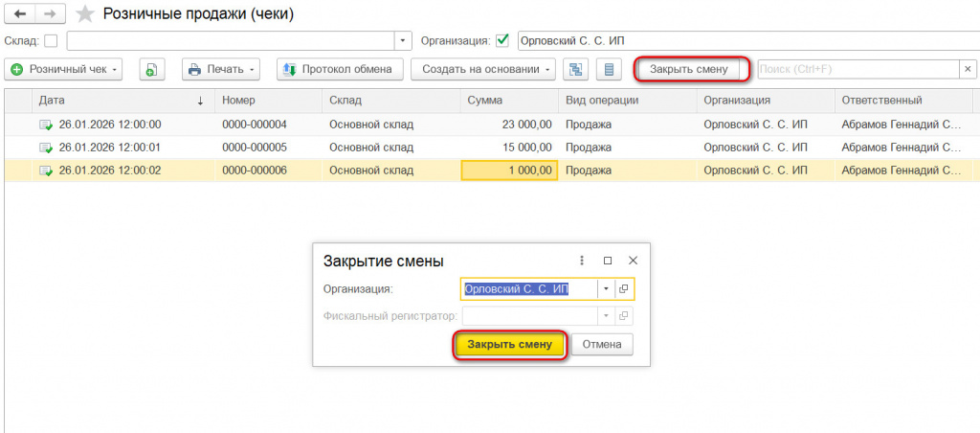Image resolution: width=980 pixels, height=433 pixels.
Task: Confirm with yellow Закрыть смену button
Action: coord(509,345)
